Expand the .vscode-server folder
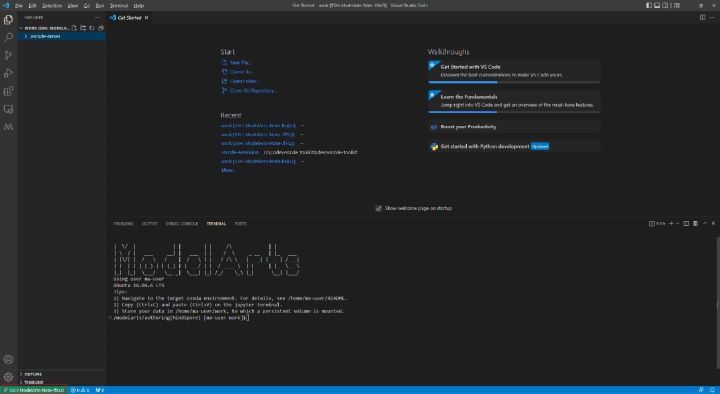The width and height of the screenshot is (720, 394). click(x=62, y=36)
